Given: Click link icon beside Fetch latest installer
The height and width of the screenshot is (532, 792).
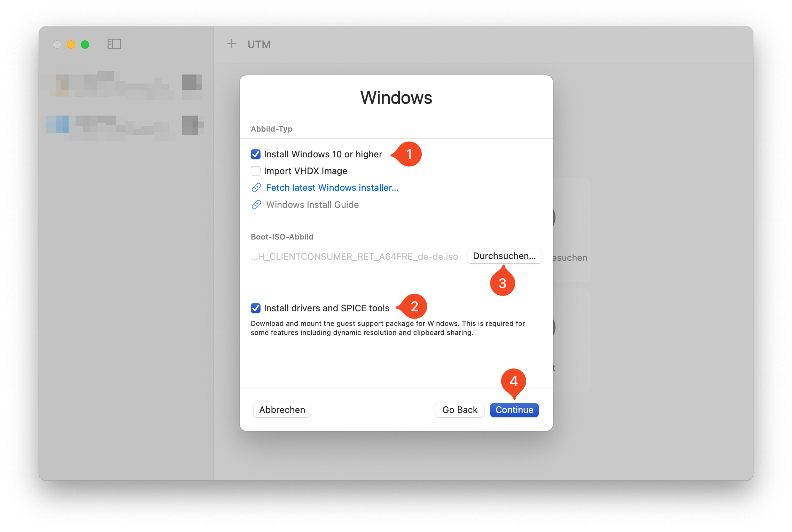Looking at the screenshot, I should click(256, 188).
